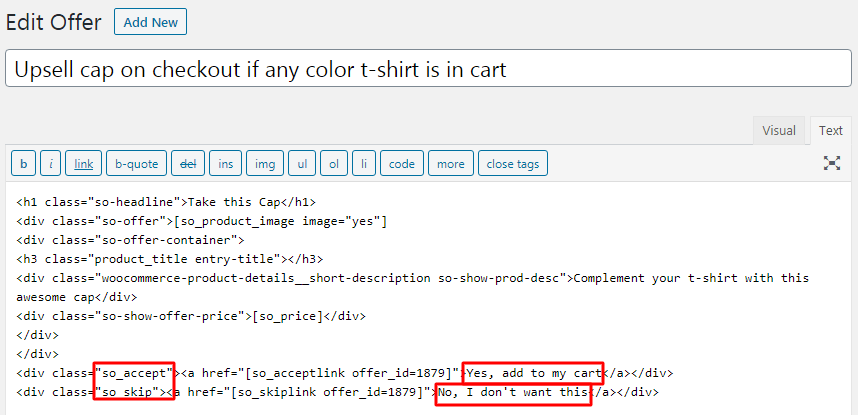Insert italic tag with i button

(x=50, y=164)
